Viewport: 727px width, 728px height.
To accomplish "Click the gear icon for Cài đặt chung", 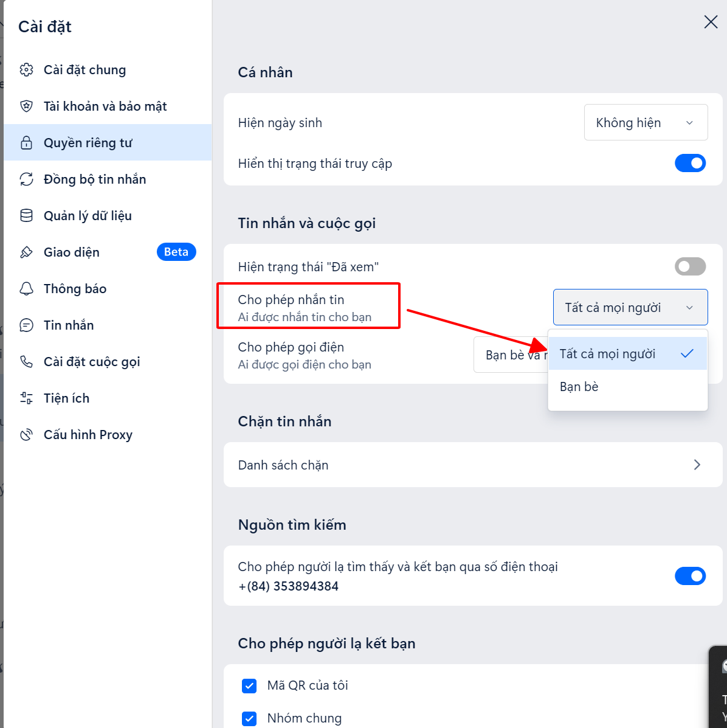I will point(27,70).
